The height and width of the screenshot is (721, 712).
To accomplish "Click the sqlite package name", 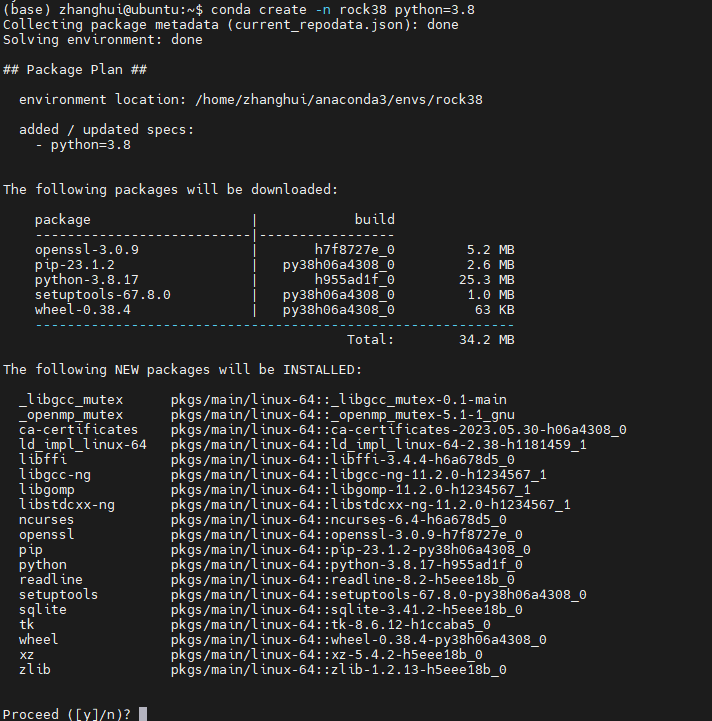I will click(43, 609).
